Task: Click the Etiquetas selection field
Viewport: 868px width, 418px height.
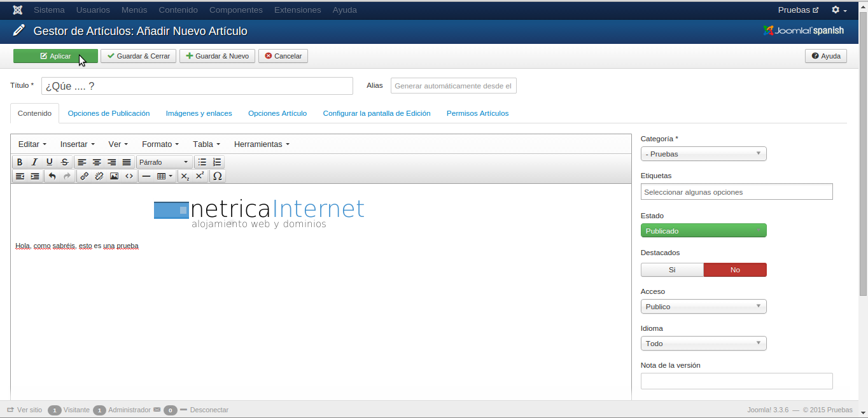Action: (x=737, y=192)
